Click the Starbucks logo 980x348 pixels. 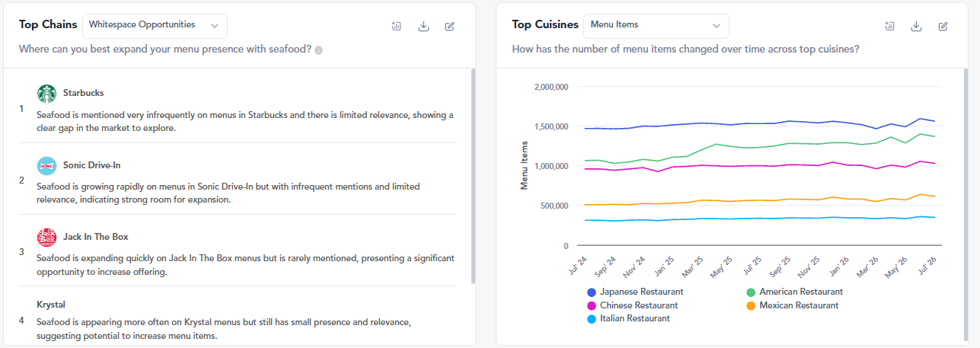[46, 93]
